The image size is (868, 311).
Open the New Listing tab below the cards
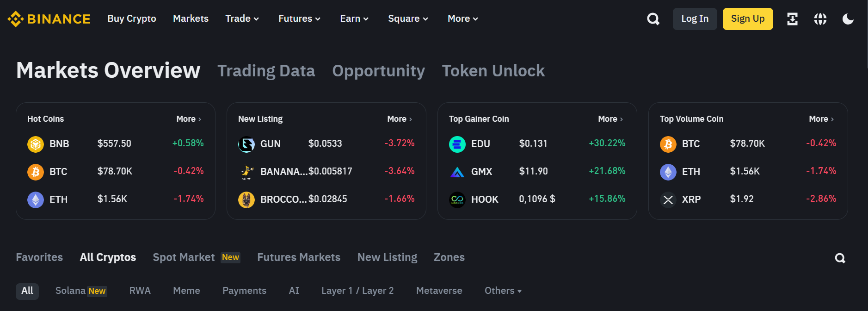click(387, 257)
